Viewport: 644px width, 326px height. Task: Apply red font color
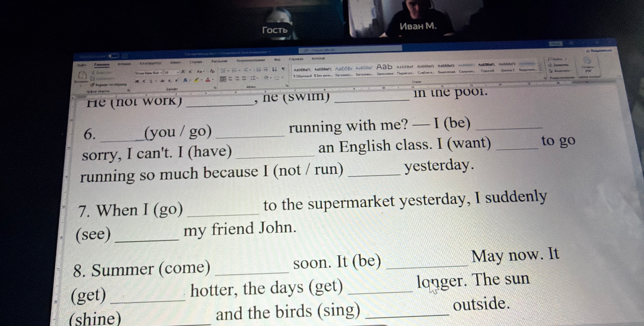coord(207,80)
